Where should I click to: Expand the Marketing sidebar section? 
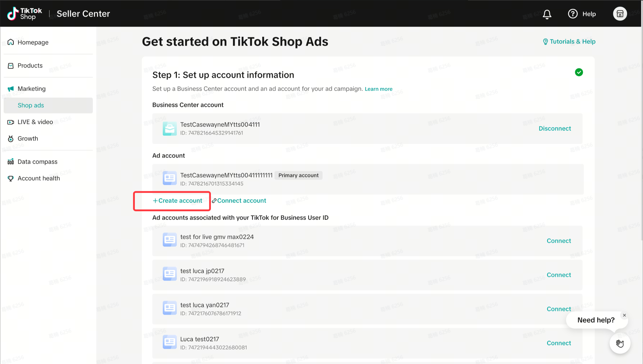31,89
